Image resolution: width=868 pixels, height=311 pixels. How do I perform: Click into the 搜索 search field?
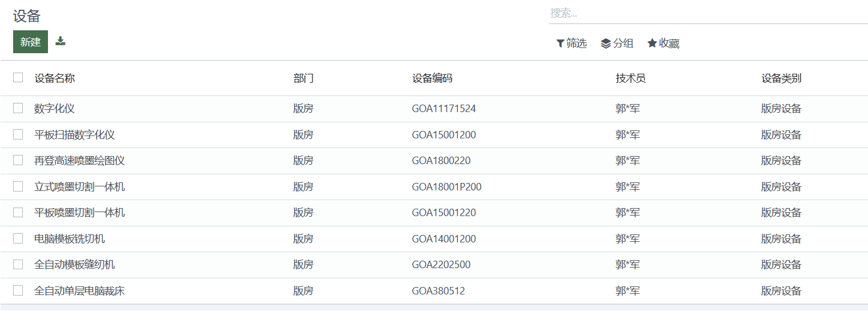pyautogui.click(x=708, y=13)
